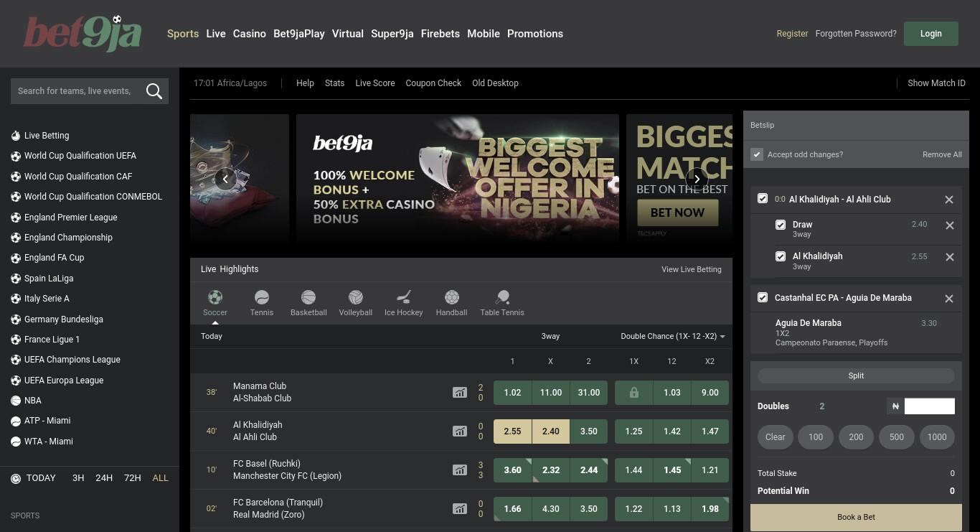Go to previous banner slide

[x=225, y=179]
